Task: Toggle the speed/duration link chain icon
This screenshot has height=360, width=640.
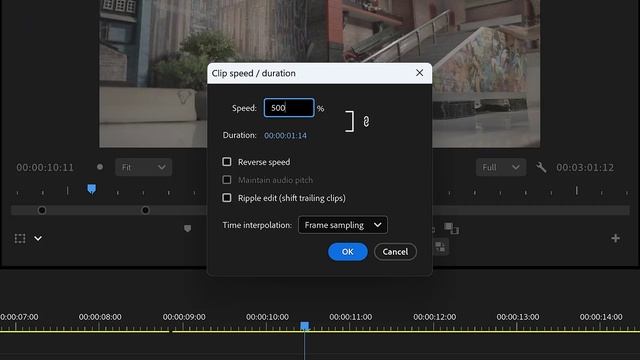Action: point(366,122)
